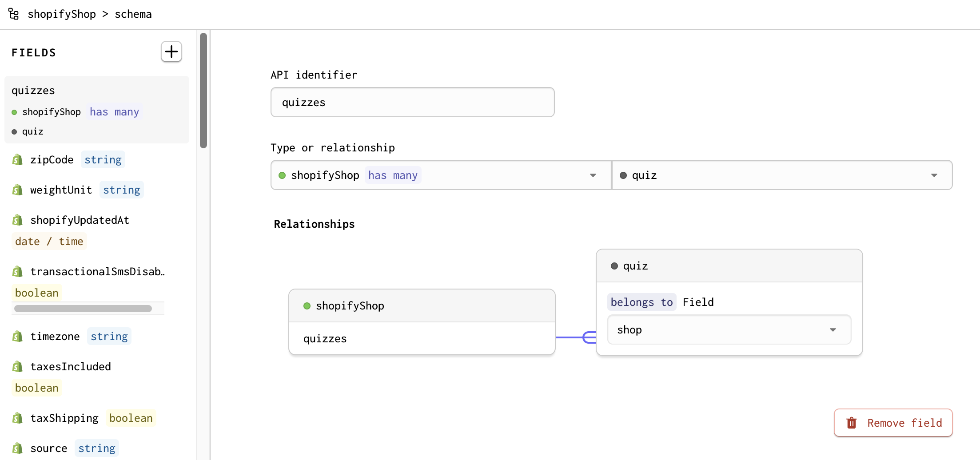Select shopifyShop in the breadcrumb
Screen dimensions: 980x460
click(x=62, y=14)
